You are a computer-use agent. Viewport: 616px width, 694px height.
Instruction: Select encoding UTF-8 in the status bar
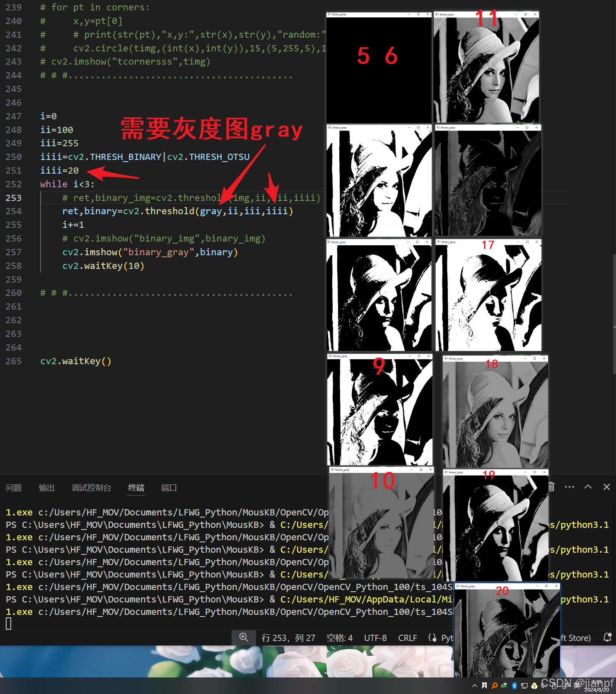pos(375,638)
